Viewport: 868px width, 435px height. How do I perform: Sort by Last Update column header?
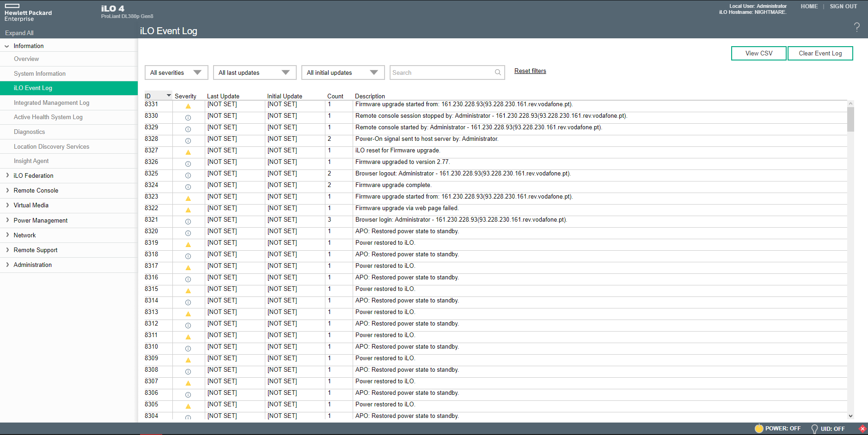pos(223,96)
